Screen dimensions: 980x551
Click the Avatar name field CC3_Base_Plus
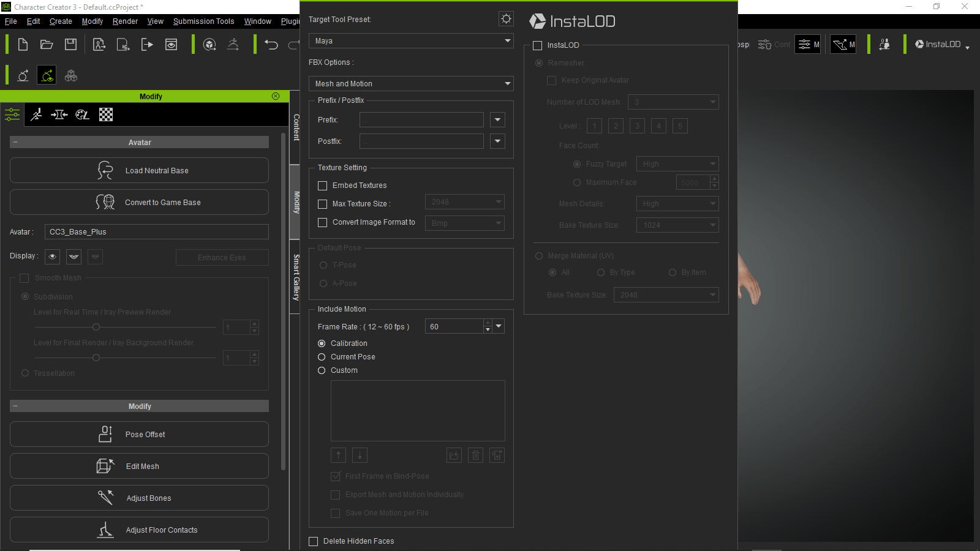click(157, 231)
